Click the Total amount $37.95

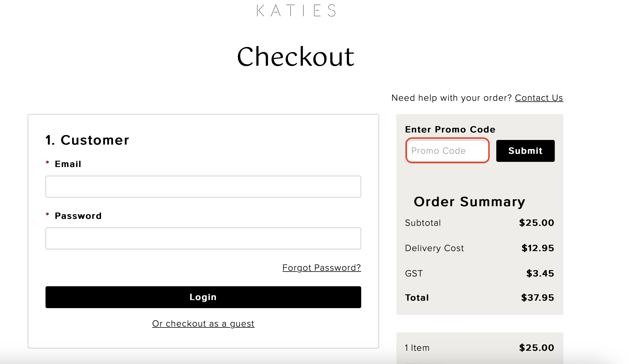(x=537, y=297)
